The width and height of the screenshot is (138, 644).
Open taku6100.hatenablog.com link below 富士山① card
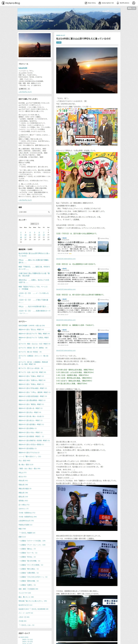pos(66,259)
